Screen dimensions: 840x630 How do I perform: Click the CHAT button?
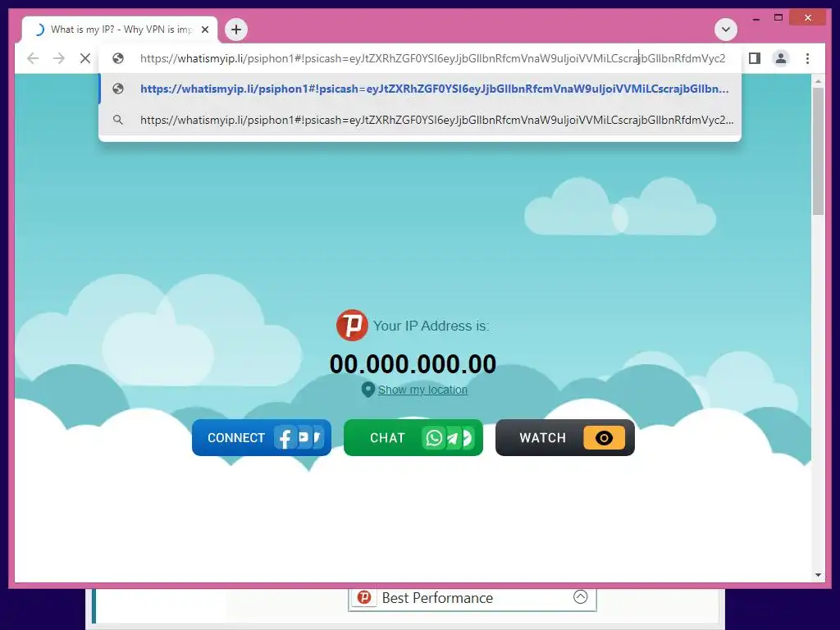pos(413,438)
